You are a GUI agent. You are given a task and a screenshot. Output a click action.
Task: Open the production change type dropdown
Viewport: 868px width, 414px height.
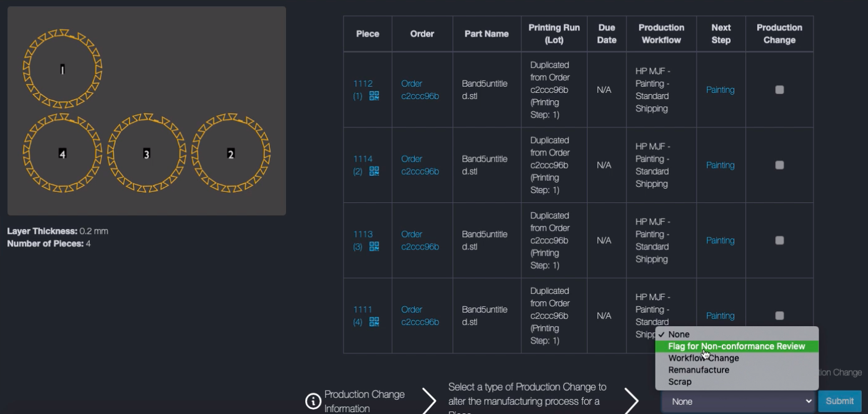(x=738, y=401)
